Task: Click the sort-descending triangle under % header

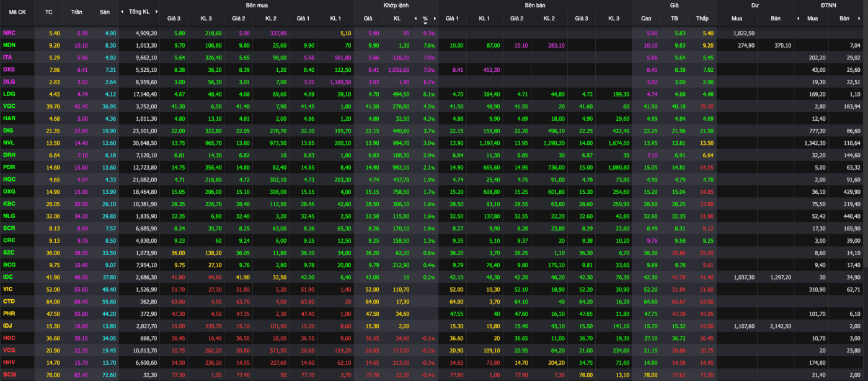Action: (425, 23)
